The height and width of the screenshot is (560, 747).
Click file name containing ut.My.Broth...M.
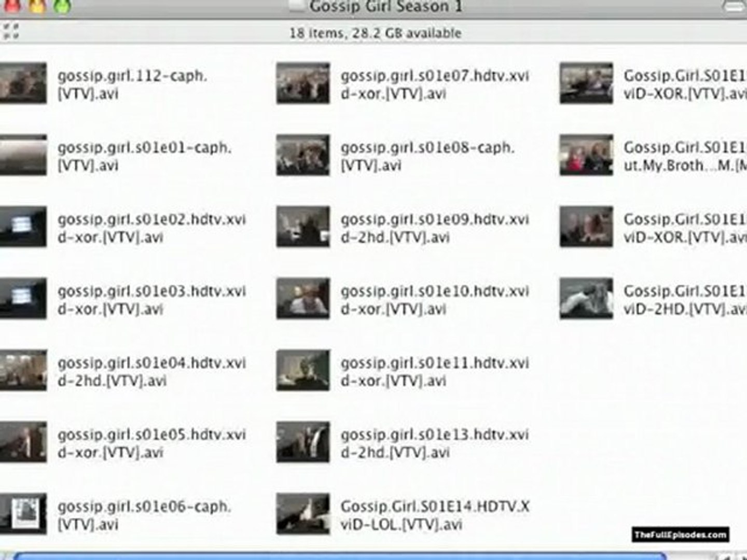[685, 156]
